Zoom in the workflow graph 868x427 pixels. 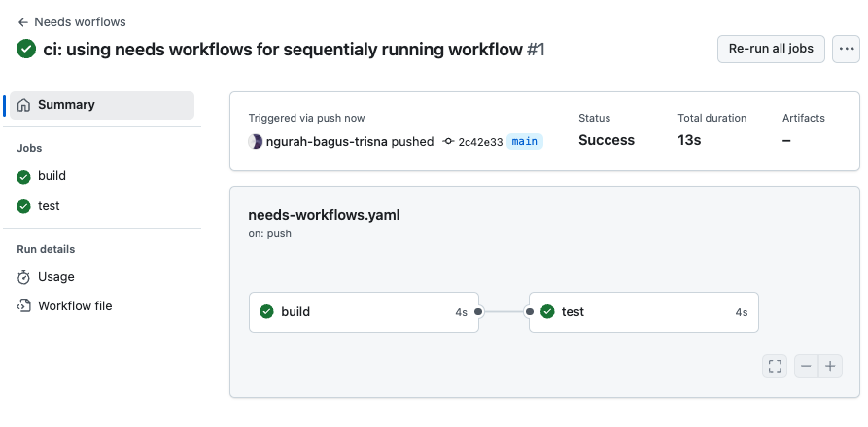coord(830,366)
